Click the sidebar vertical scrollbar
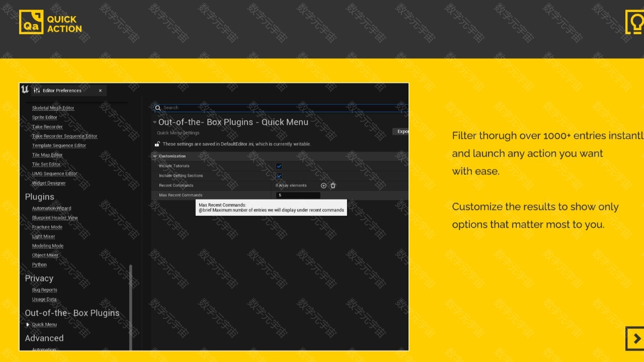 tap(131, 307)
